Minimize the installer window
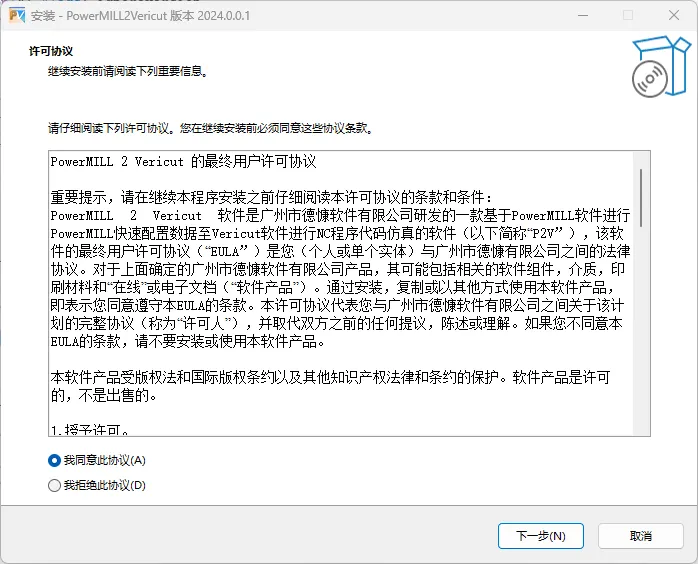This screenshot has height=564, width=698. (x=583, y=15)
